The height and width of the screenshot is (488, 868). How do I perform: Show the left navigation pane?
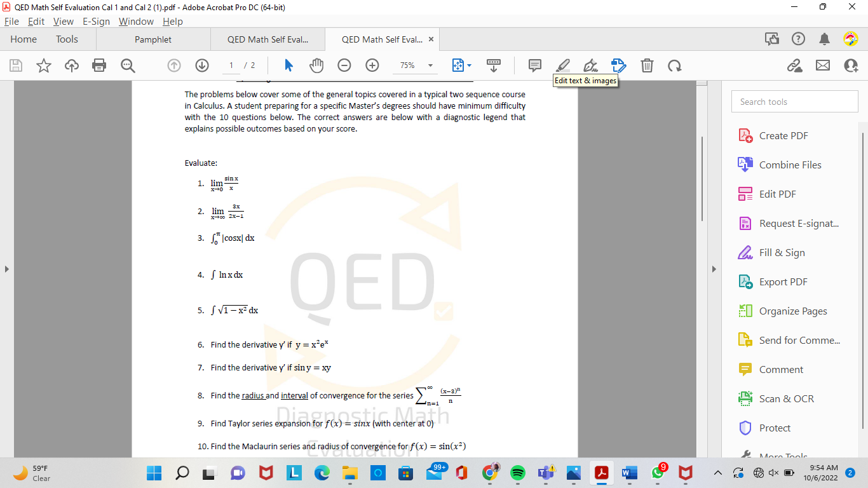(x=7, y=269)
